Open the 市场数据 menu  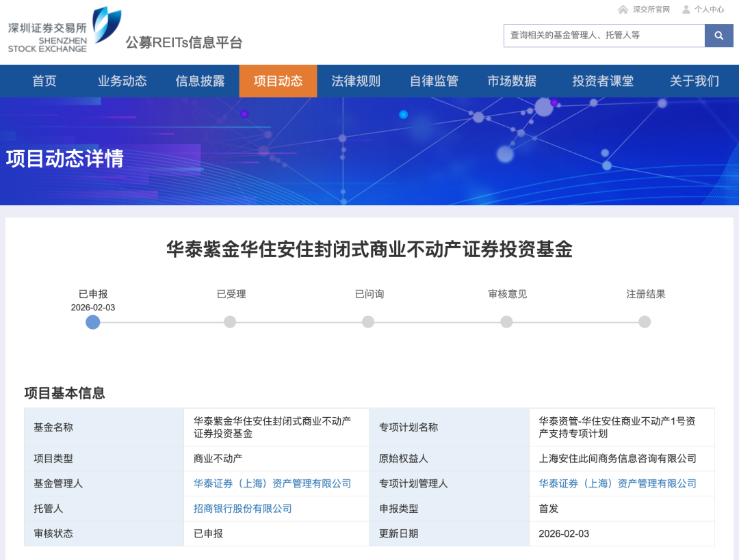tap(512, 81)
